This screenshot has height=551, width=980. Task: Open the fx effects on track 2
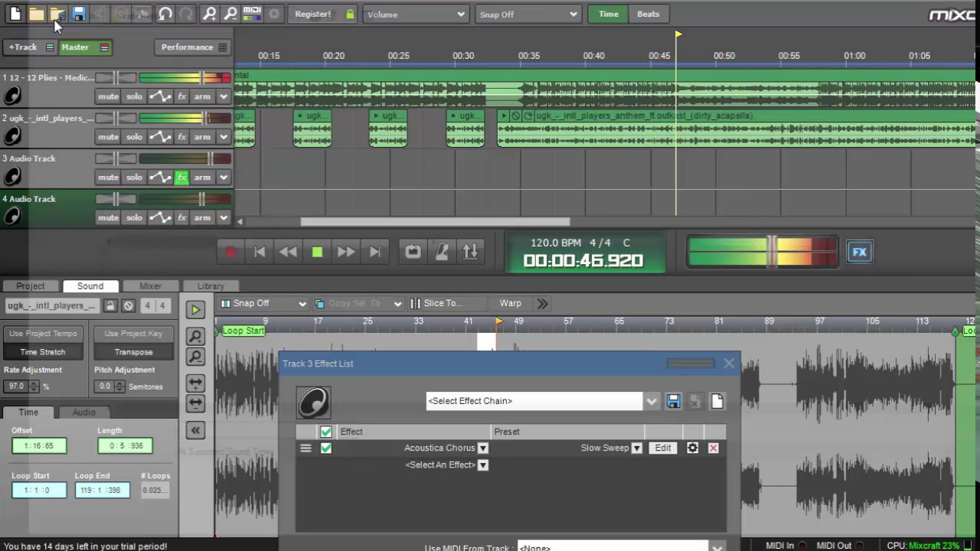(181, 137)
